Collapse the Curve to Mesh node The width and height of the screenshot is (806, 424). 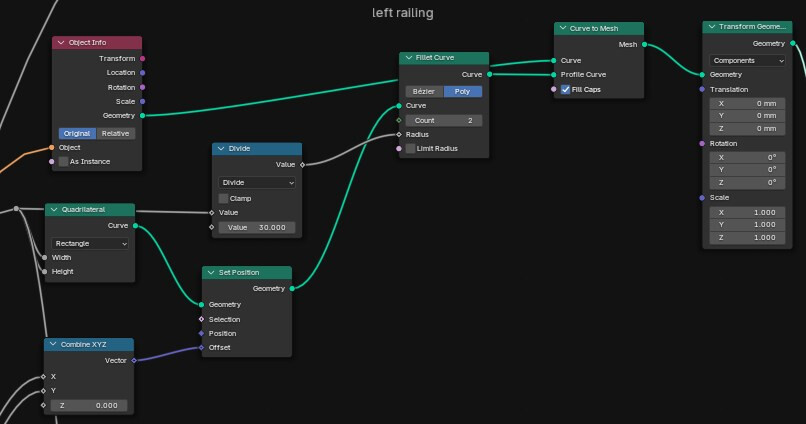563,28
